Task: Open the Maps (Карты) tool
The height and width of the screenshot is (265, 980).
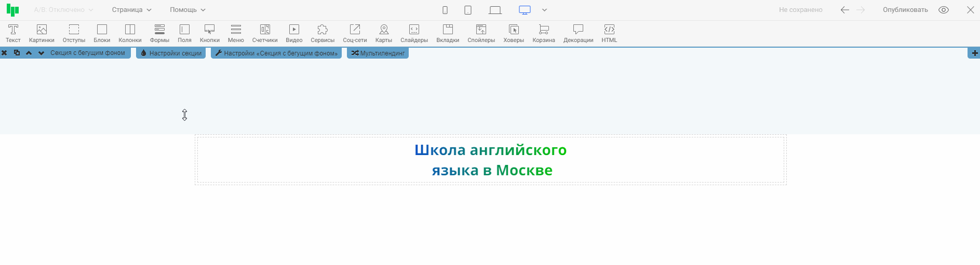Action: 383,33
